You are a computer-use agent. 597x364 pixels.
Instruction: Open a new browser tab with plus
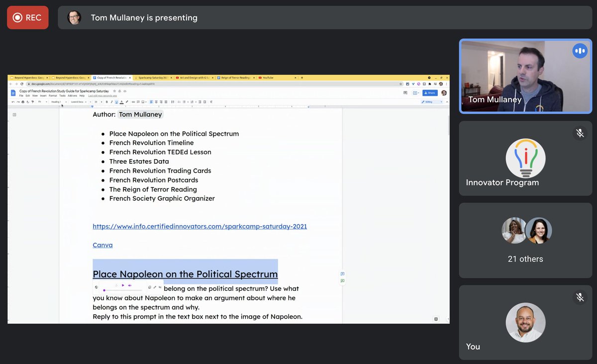(302, 78)
